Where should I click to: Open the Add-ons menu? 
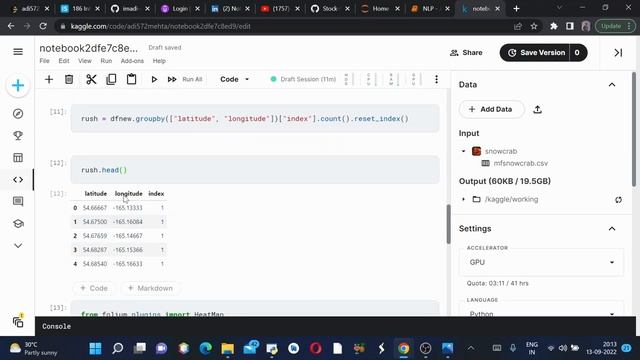[132, 61]
